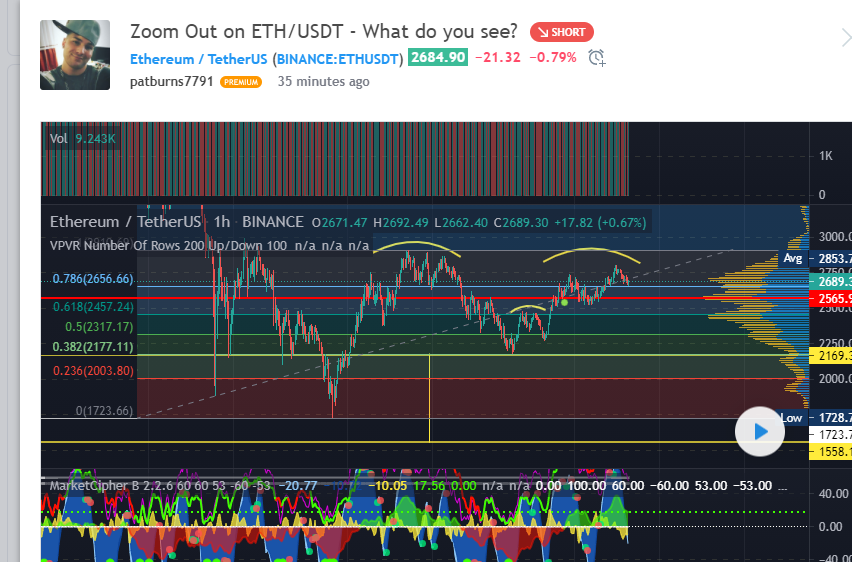The height and width of the screenshot is (562, 852).
Task: Click the VPVR indicator legend
Action: click(210, 245)
